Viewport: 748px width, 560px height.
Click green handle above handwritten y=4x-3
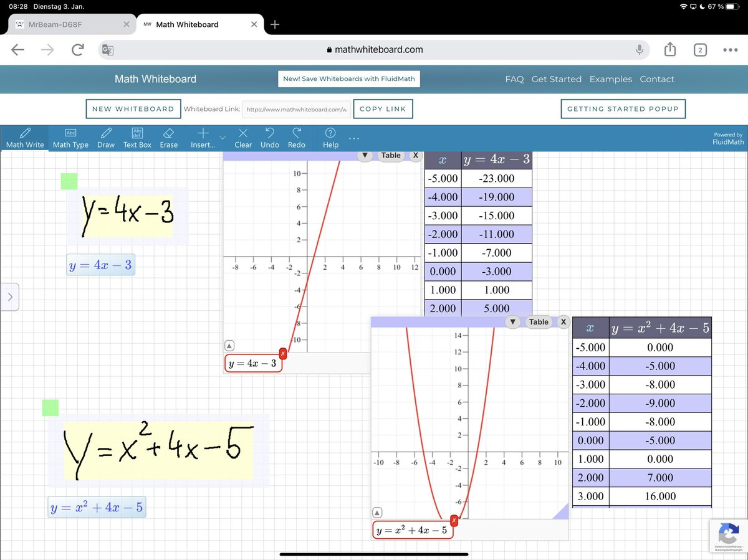69,181
